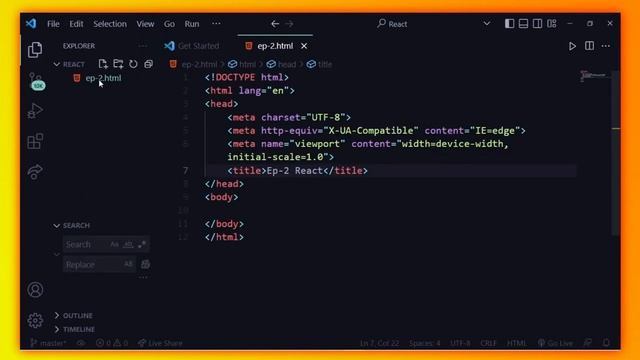Click the Run Code play icon

point(572,46)
